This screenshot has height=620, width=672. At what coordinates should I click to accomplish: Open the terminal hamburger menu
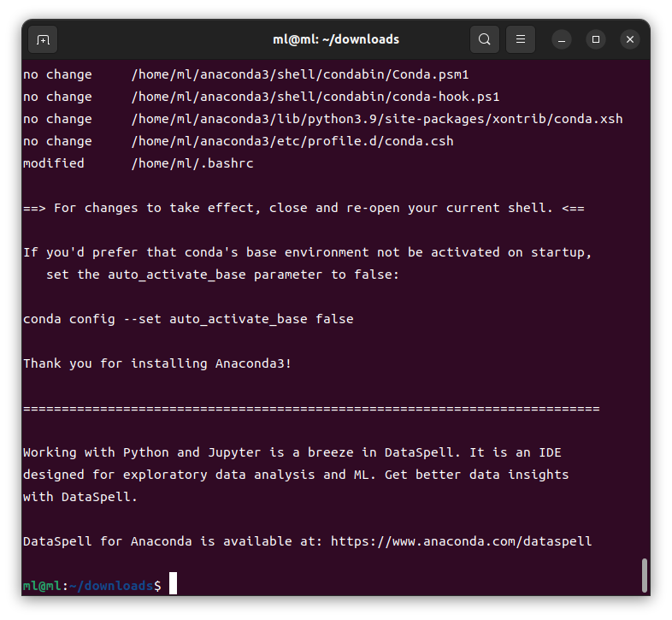pyautogui.click(x=521, y=39)
